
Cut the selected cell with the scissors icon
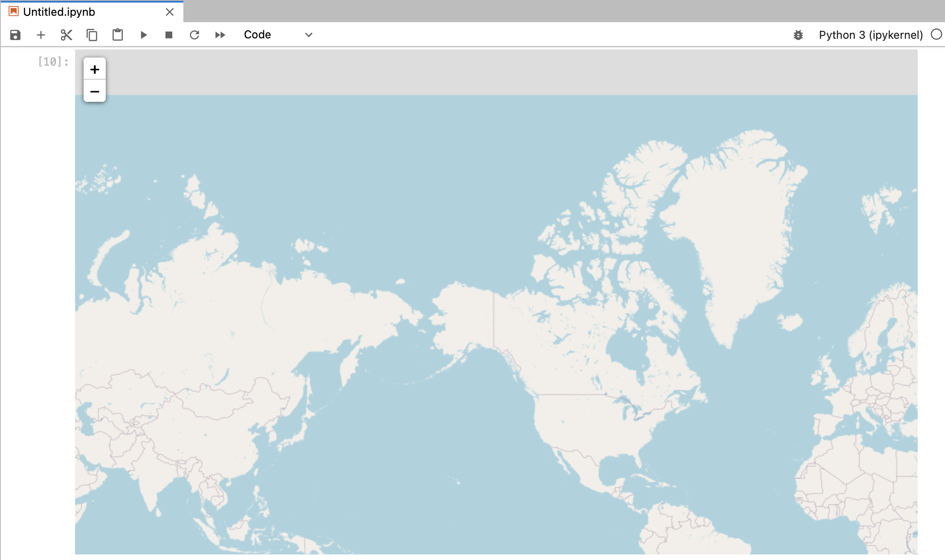[66, 35]
